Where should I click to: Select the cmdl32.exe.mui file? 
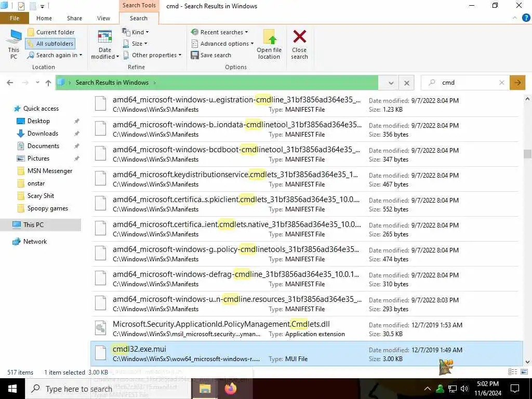coord(307,353)
